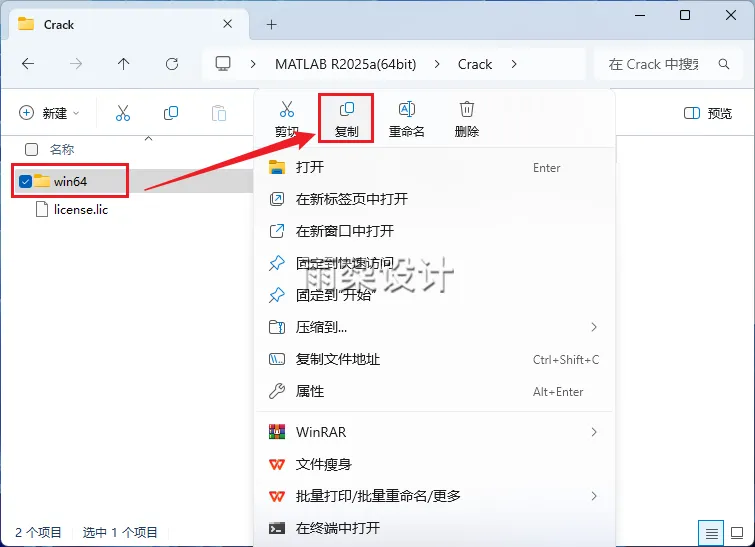
Task: Switch to details list view
Action: tap(711, 533)
